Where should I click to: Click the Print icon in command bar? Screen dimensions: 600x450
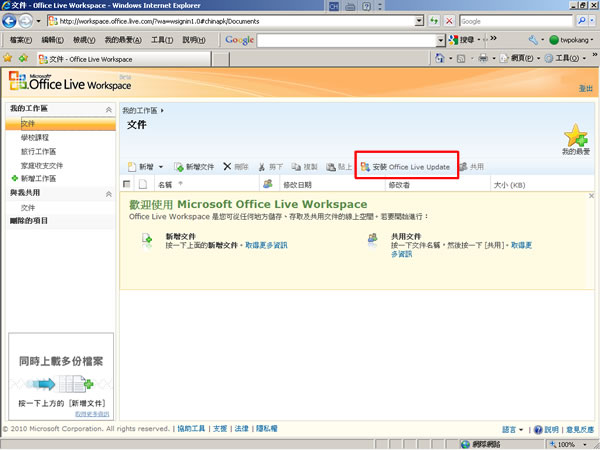(x=483, y=58)
